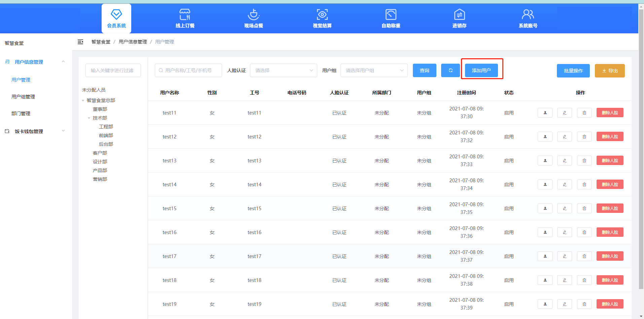Viewport: 644px width, 319px height.
Task: Click the refresh icon button
Action: coord(450,70)
